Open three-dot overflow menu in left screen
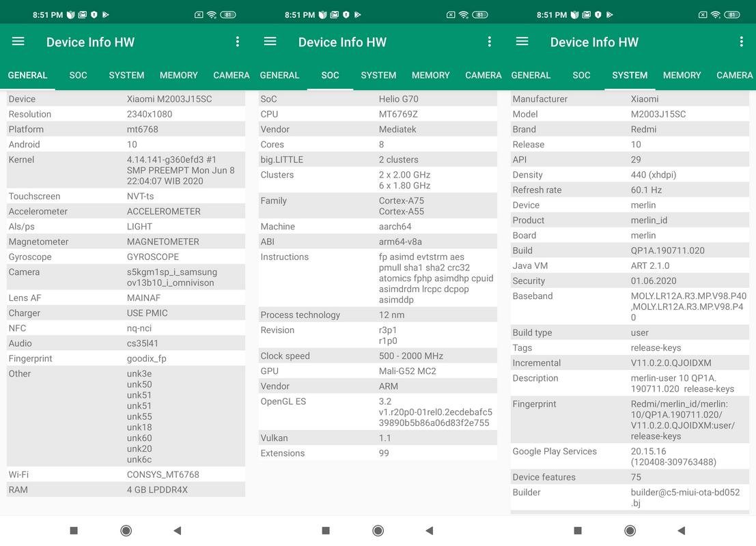Viewport: 756px width, 546px height. pos(237,42)
